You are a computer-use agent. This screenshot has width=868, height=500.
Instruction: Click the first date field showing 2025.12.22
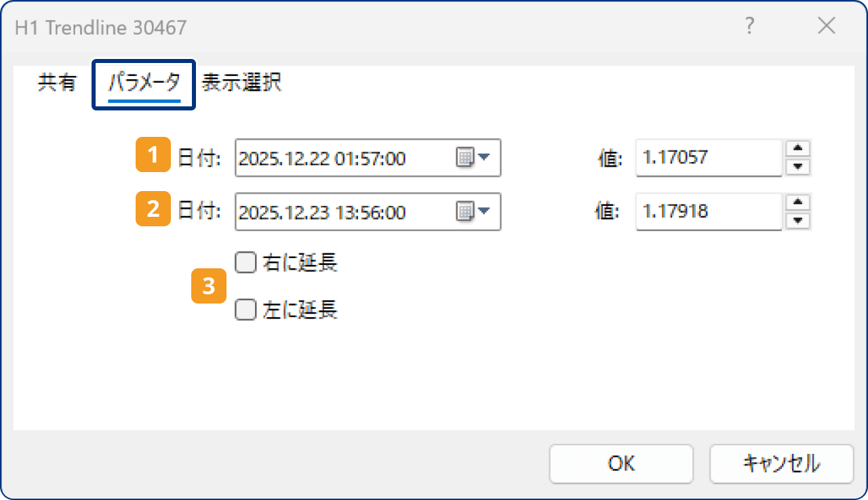339,159
